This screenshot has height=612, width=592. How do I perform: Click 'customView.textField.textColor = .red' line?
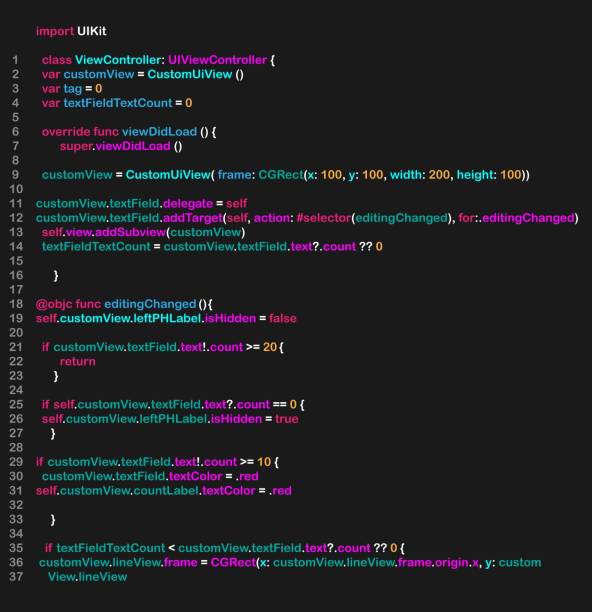pos(150,476)
